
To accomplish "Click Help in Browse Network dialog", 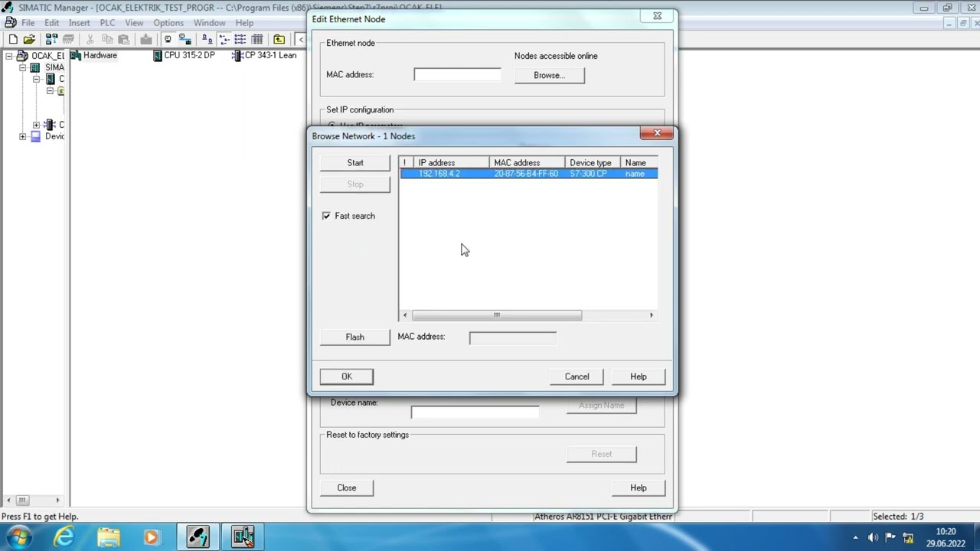I will [x=639, y=377].
